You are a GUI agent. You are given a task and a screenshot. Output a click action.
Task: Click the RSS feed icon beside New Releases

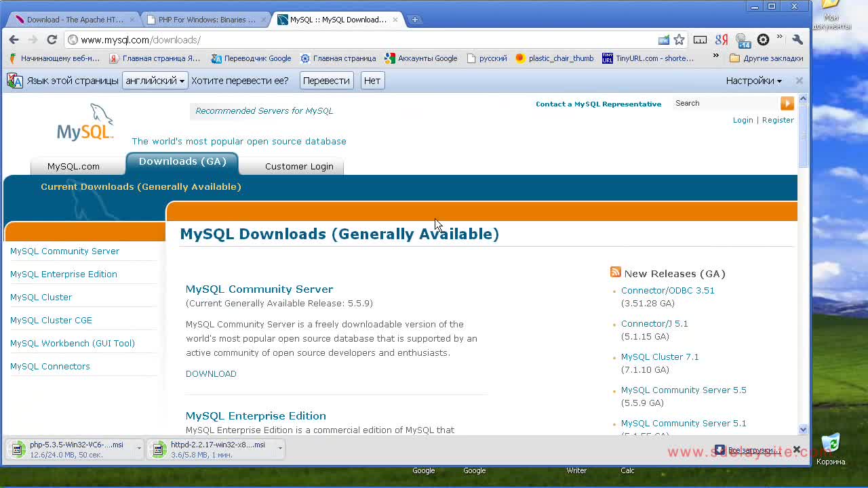tap(616, 272)
